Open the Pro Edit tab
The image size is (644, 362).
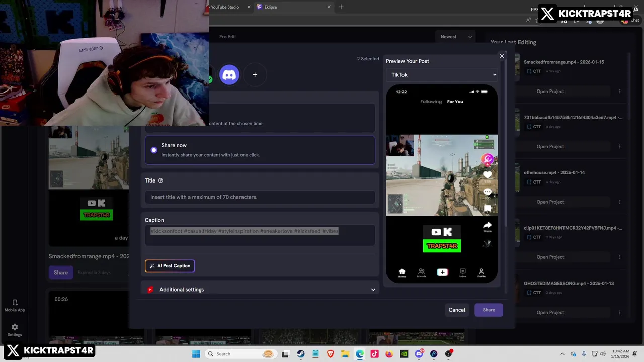coord(227,37)
